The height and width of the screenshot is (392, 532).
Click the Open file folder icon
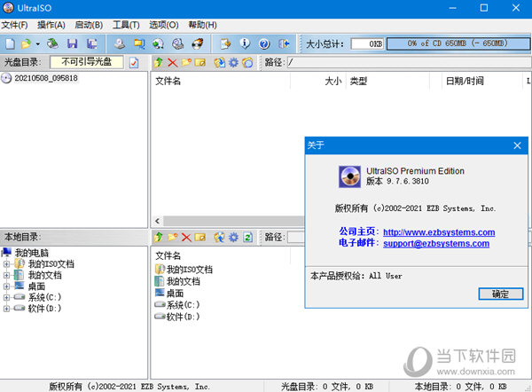[26, 43]
